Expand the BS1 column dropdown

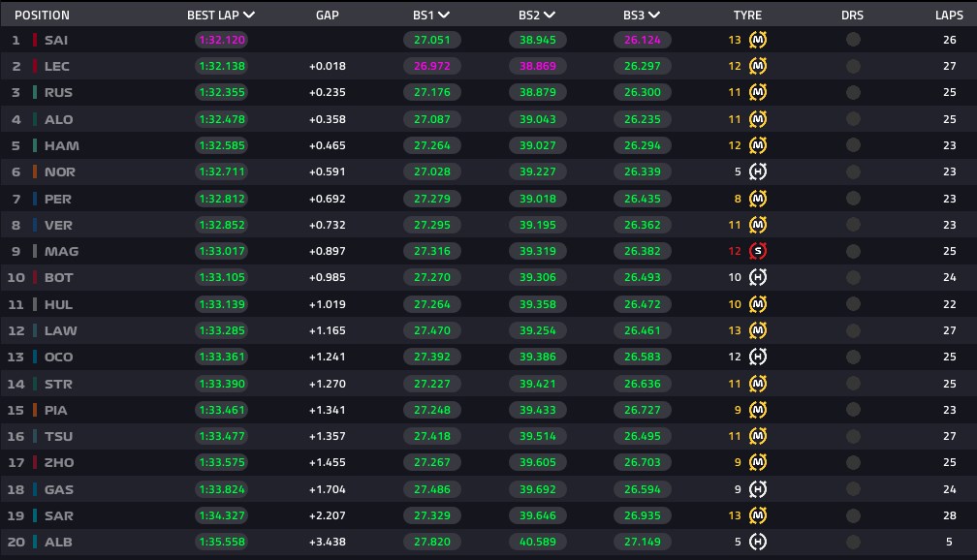pos(444,15)
